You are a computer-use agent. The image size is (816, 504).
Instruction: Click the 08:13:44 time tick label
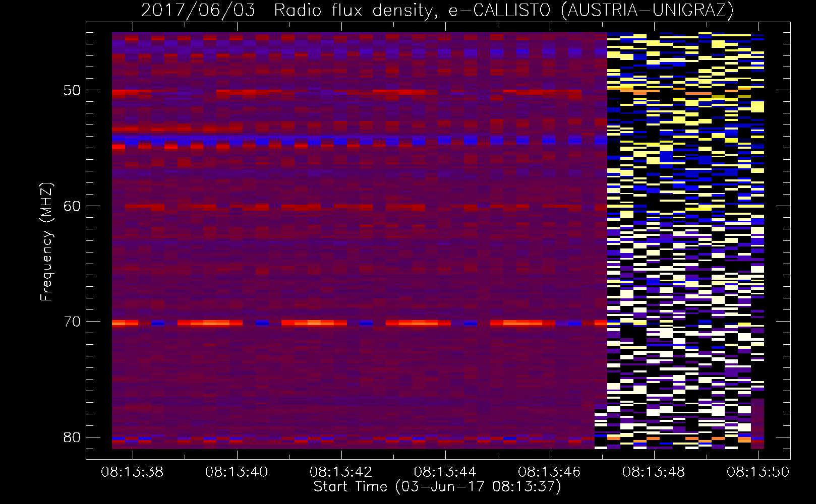point(445,472)
